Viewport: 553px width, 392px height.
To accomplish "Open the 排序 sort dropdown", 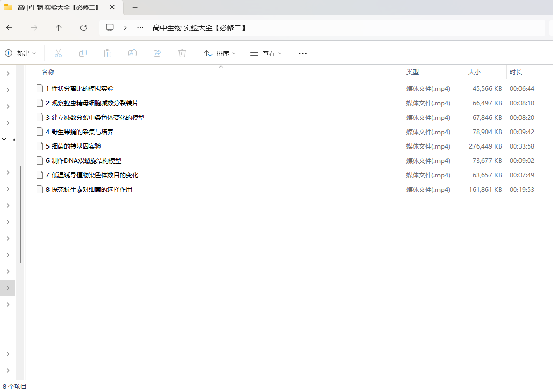I will click(220, 53).
